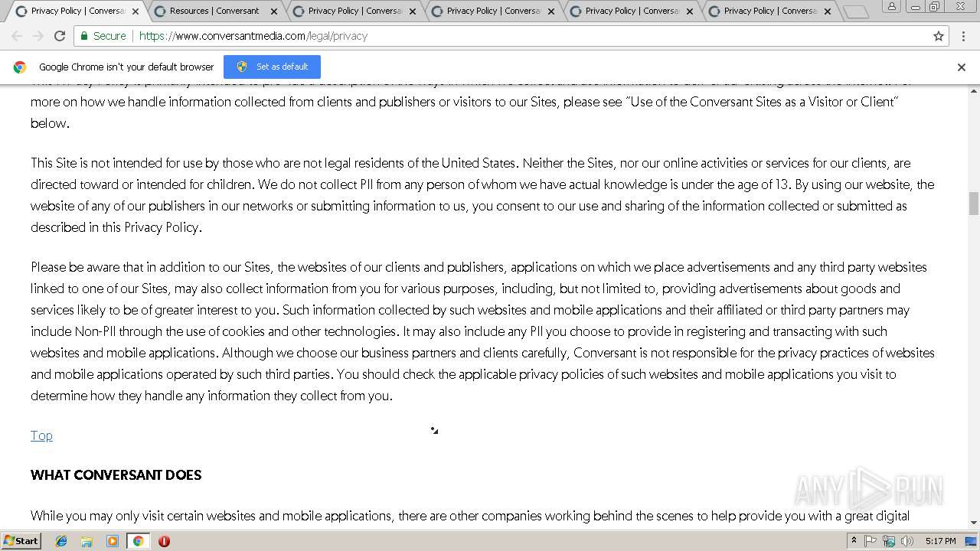Select the Chrome taskbar icon

pos(138,541)
